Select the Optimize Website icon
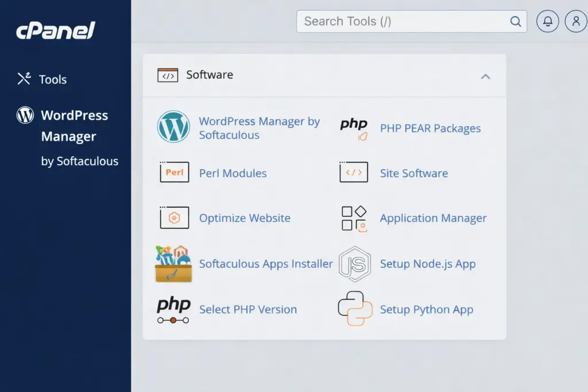588x392 pixels. (174, 218)
